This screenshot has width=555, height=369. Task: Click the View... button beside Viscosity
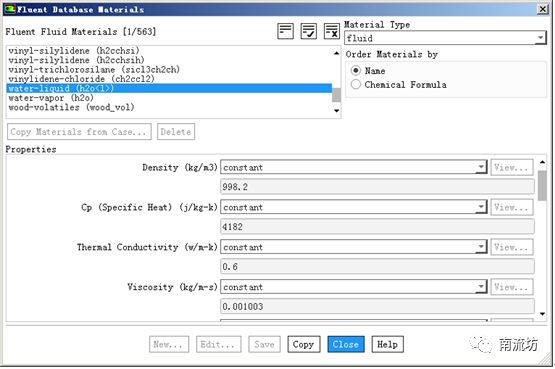click(x=511, y=287)
